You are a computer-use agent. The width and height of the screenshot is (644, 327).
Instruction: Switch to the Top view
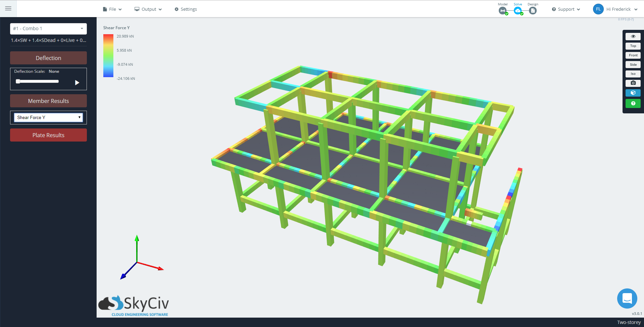tap(633, 46)
